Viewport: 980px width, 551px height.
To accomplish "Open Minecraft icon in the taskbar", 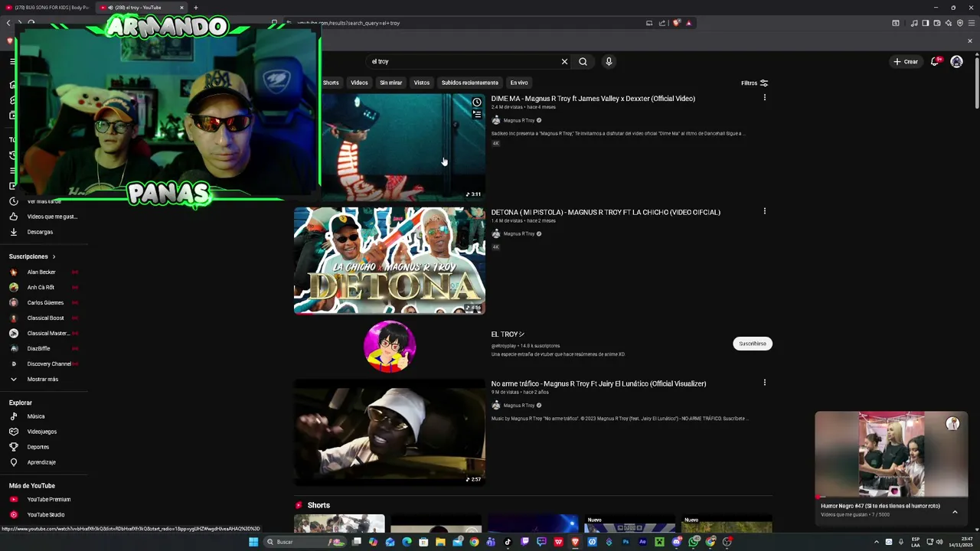I will pyautogui.click(x=659, y=542).
